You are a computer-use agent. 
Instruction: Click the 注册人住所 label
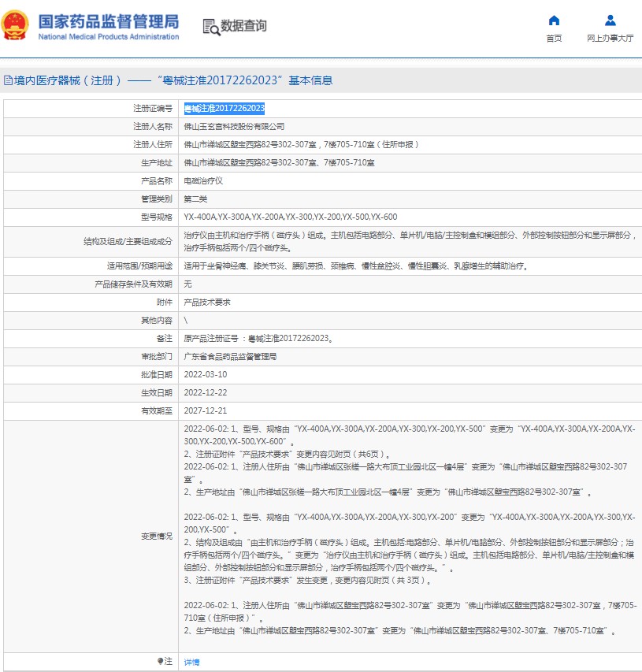click(153, 144)
